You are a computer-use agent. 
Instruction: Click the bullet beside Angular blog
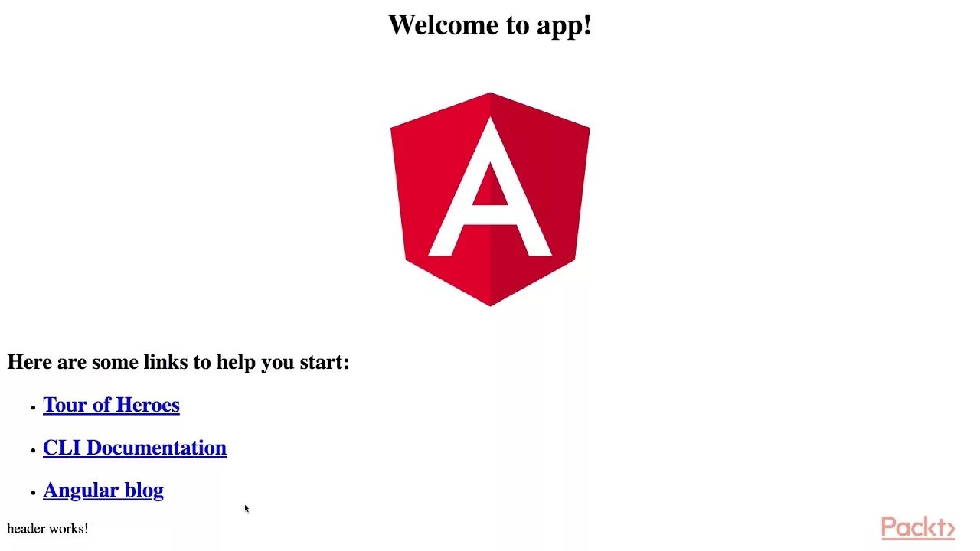point(33,494)
